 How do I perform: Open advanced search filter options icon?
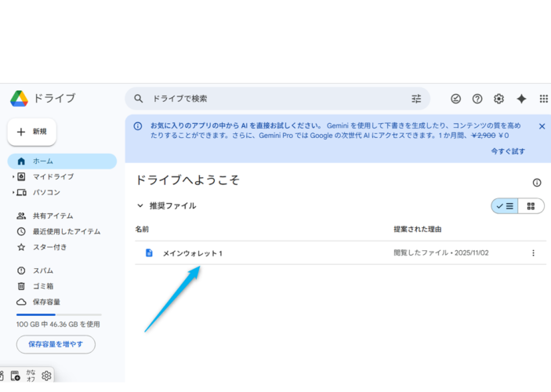416,99
